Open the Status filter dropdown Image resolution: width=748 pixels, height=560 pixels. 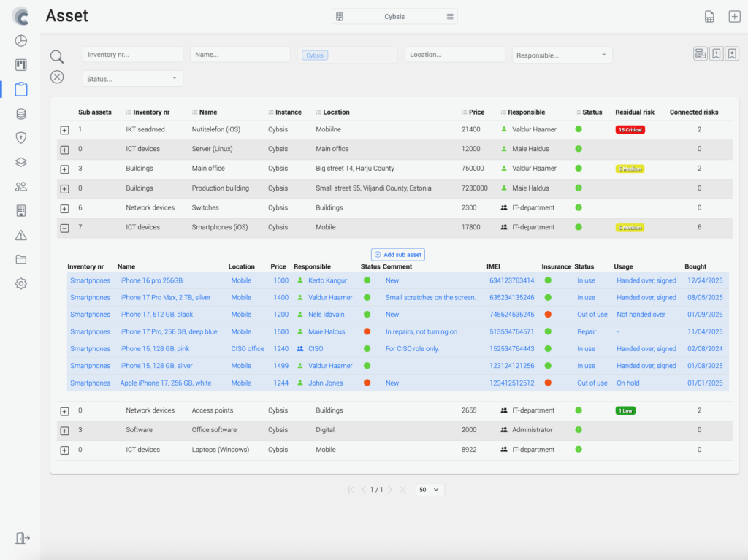coord(132,78)
